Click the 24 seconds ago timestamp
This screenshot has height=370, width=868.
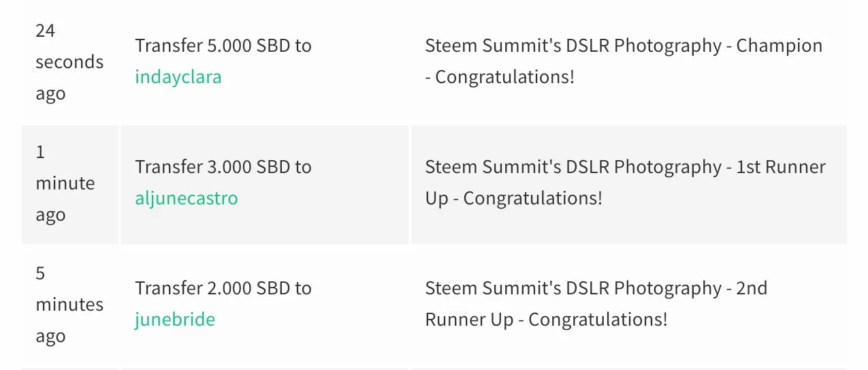pos(69,62)
